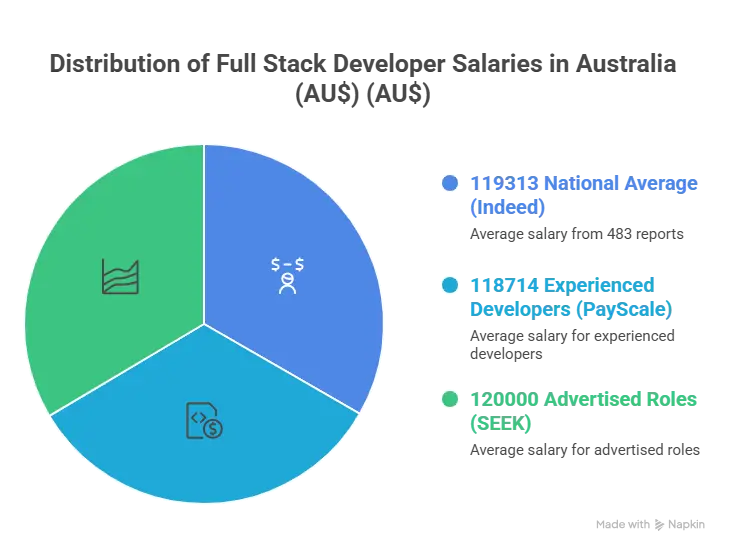Click the code file dollar icon in teal slice

(204, 421)
